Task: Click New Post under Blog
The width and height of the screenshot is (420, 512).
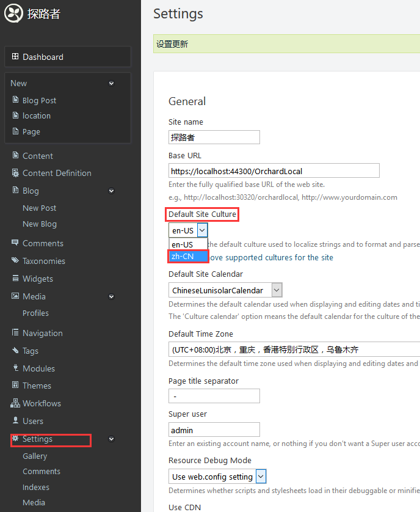Action: click(x=39, y=208)
